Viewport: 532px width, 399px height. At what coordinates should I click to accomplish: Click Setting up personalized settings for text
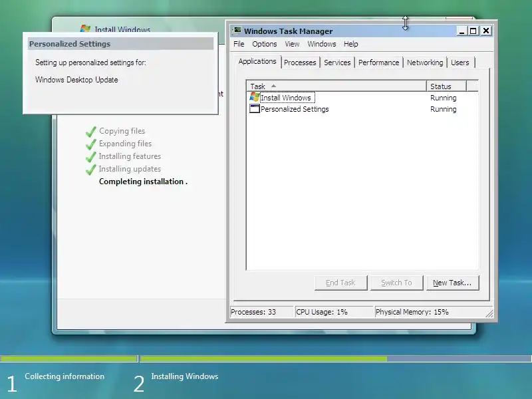[x=90, y=63]
